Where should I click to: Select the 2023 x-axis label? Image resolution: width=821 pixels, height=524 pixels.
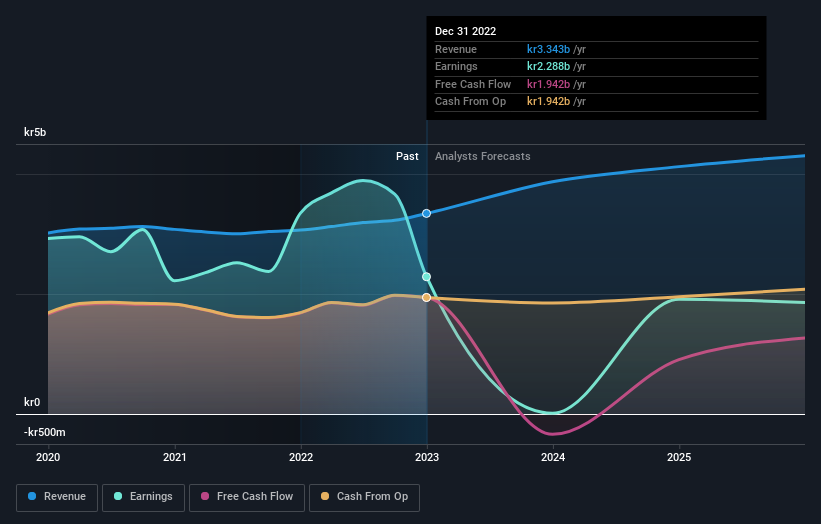(x=427, y=458)
